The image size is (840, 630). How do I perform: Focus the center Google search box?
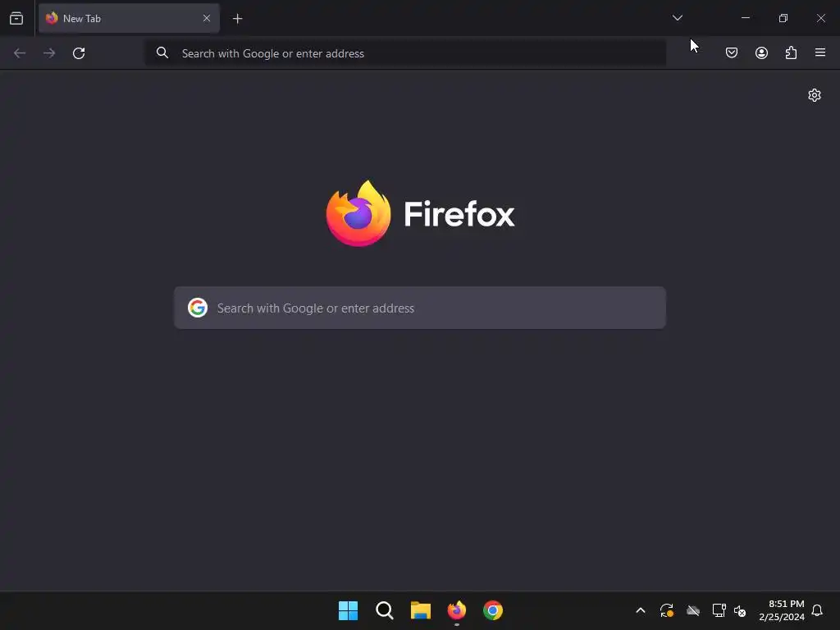[x=420, y=308]
